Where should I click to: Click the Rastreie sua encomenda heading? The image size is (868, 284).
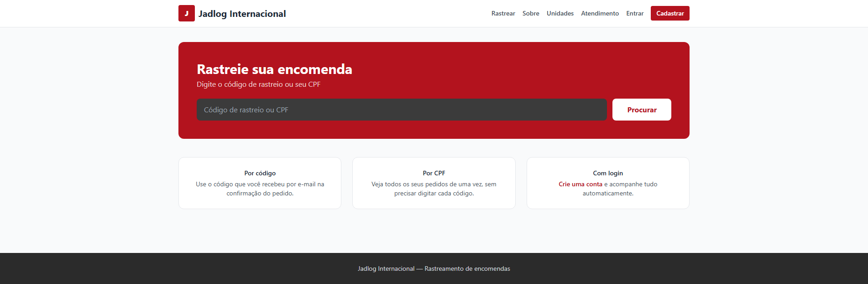(274, 69)
